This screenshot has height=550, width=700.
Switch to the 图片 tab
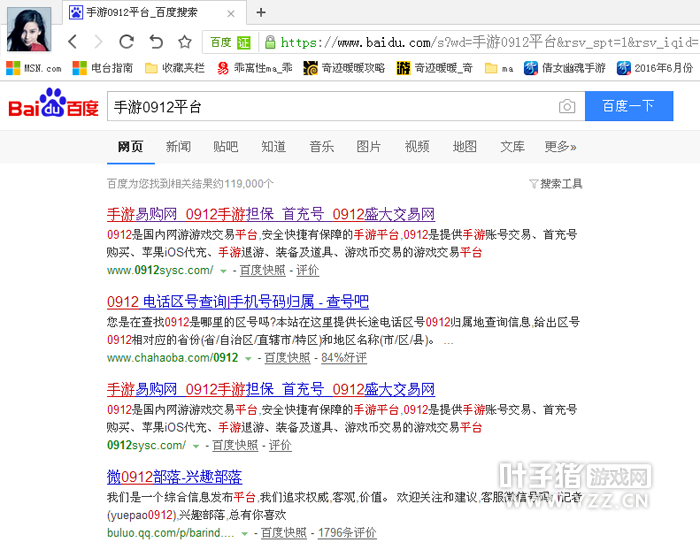coord(368,147)
